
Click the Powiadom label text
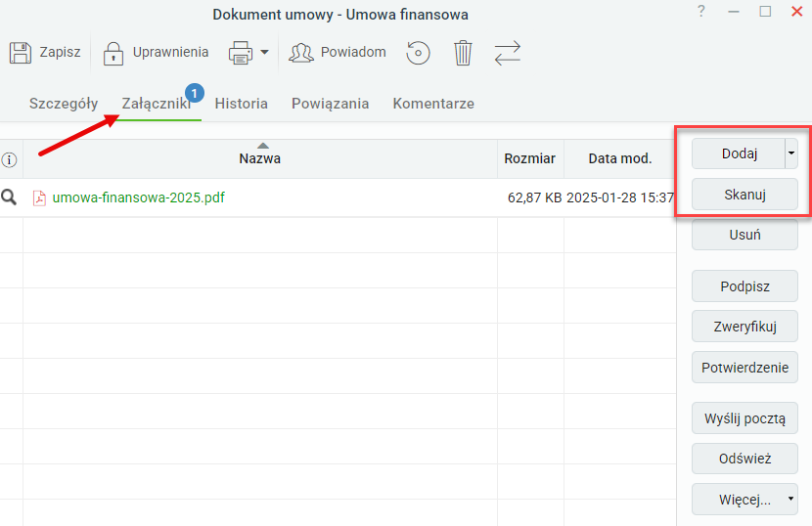point(353,52)
